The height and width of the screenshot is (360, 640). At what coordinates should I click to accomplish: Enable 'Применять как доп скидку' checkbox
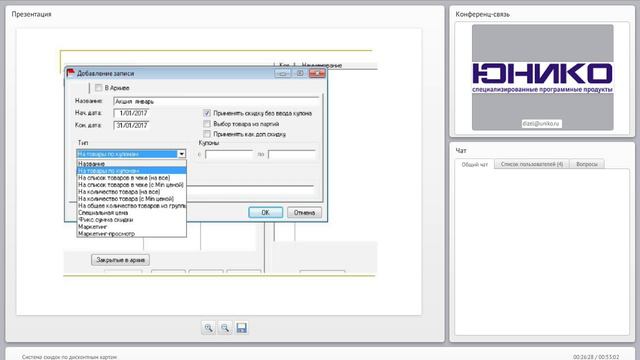(207, 134)
